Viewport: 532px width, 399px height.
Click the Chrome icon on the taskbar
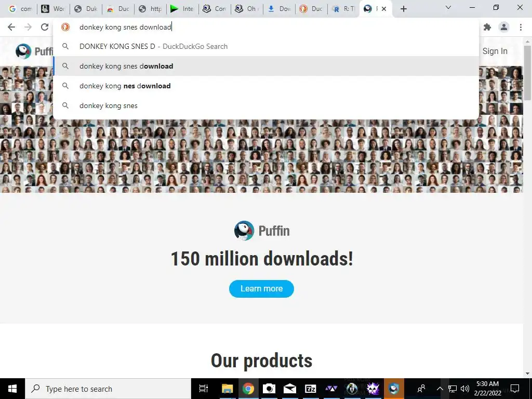coord(248,389)
